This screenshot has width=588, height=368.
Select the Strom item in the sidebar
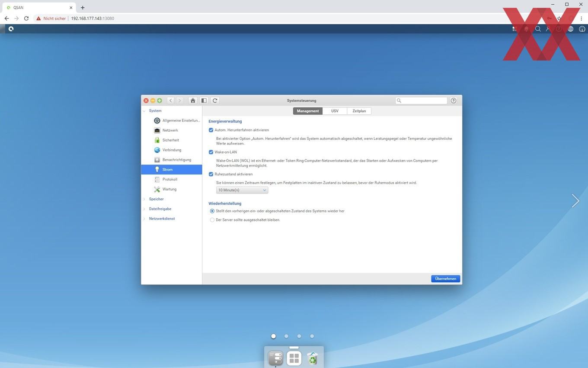pyautogui.click(x=172, y=170)
